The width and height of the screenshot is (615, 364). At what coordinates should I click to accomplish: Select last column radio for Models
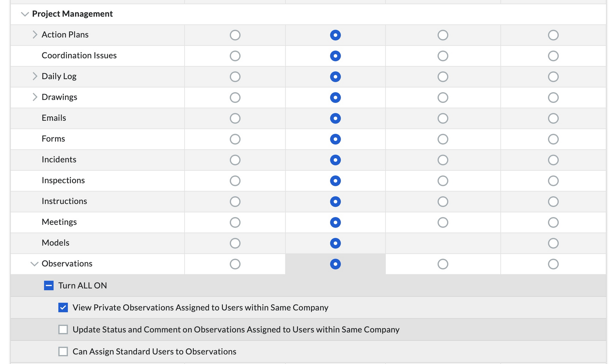[x=553, y=243]
